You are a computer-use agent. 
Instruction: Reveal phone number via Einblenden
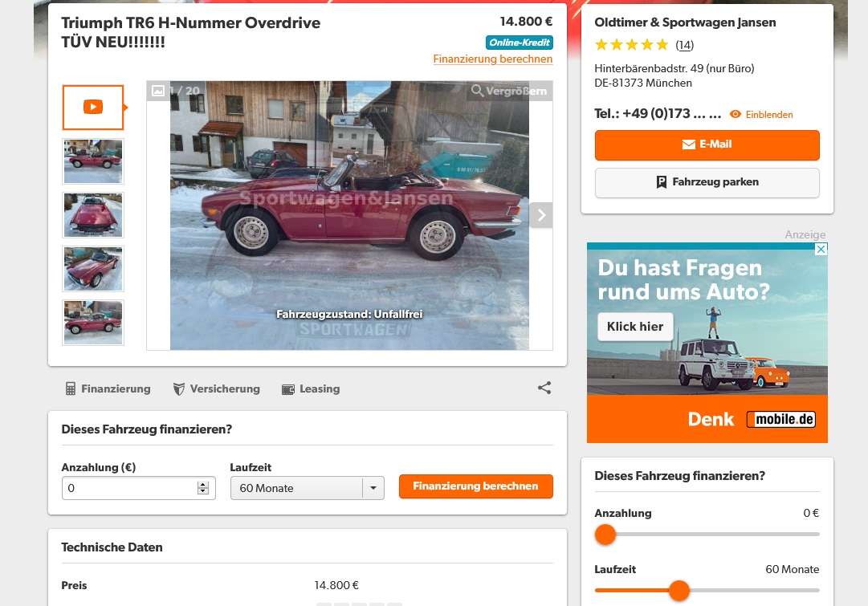[761, 115]
